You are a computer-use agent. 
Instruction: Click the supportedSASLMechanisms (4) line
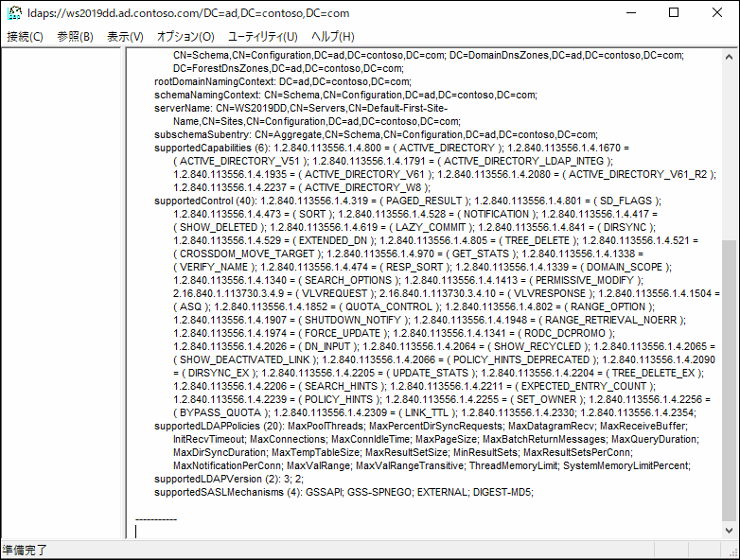(x=344, y=492)
